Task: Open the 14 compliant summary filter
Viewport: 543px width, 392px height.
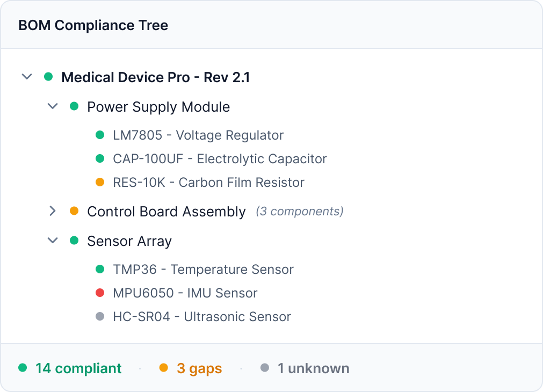Action: point(79,368)
